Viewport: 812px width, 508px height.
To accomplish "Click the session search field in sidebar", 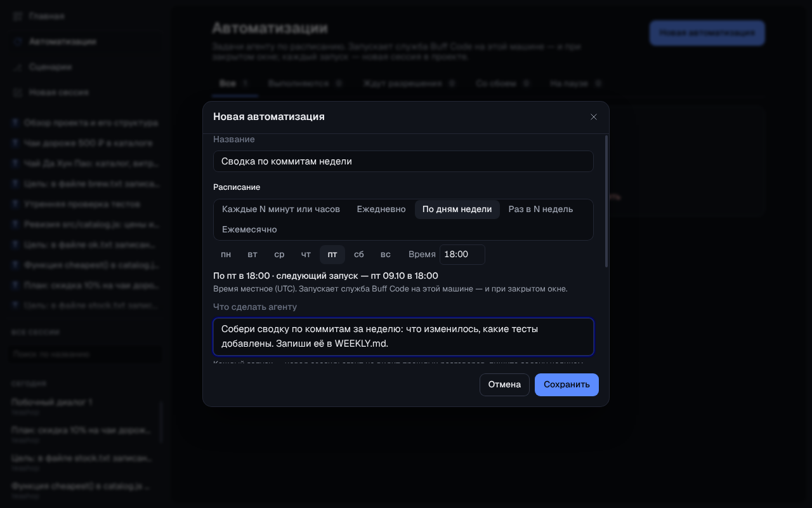I will pyautogui.click(x=86, y=354).
